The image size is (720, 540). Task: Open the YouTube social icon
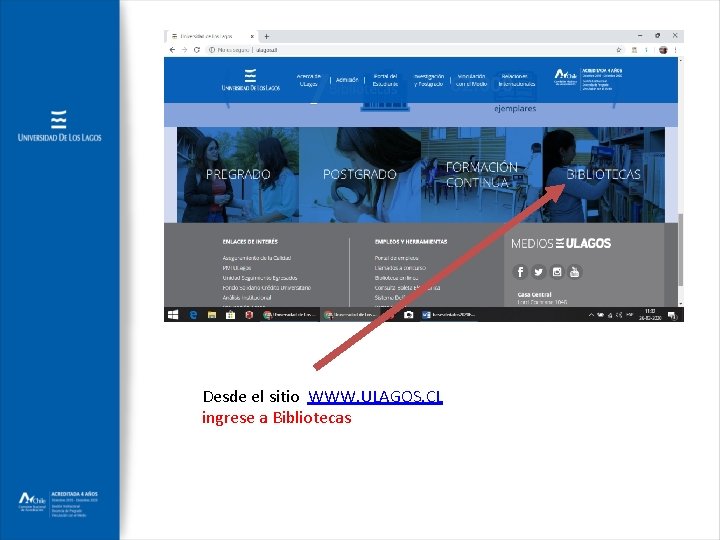[x=574, y=272]
